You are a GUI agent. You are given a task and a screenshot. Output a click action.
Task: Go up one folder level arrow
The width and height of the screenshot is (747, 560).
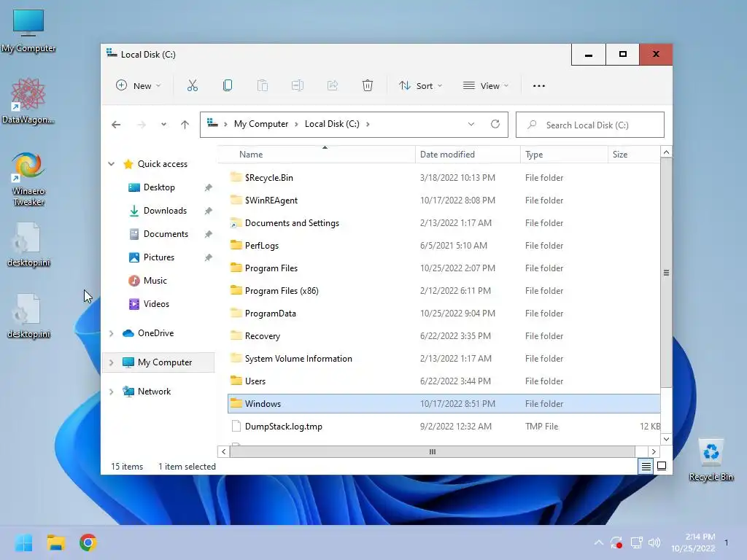185,125
